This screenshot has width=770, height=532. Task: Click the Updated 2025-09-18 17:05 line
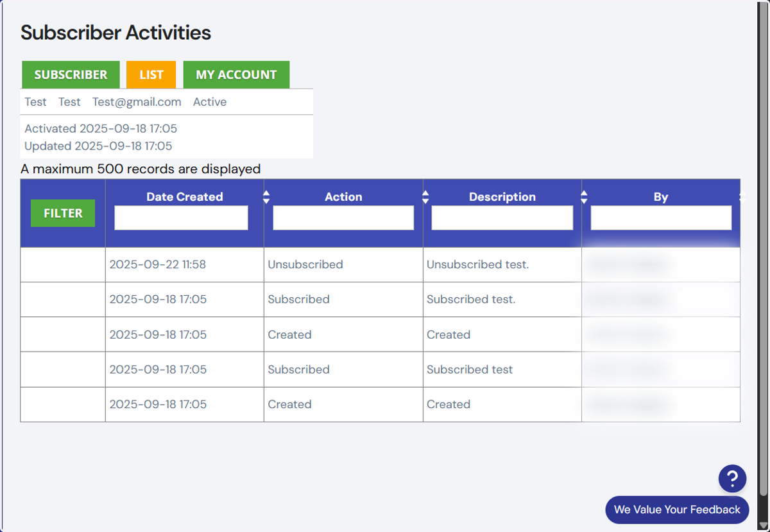point(98,146)
